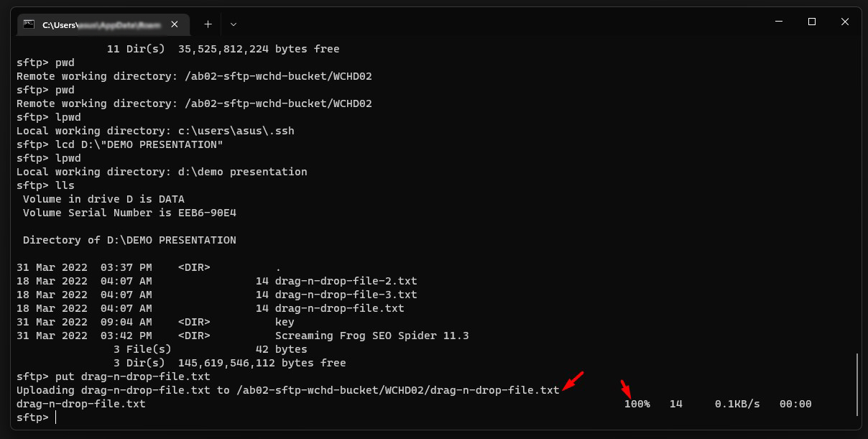Close the terminal window
This screenshot has width=868, height=439.
tap(845, 22)
